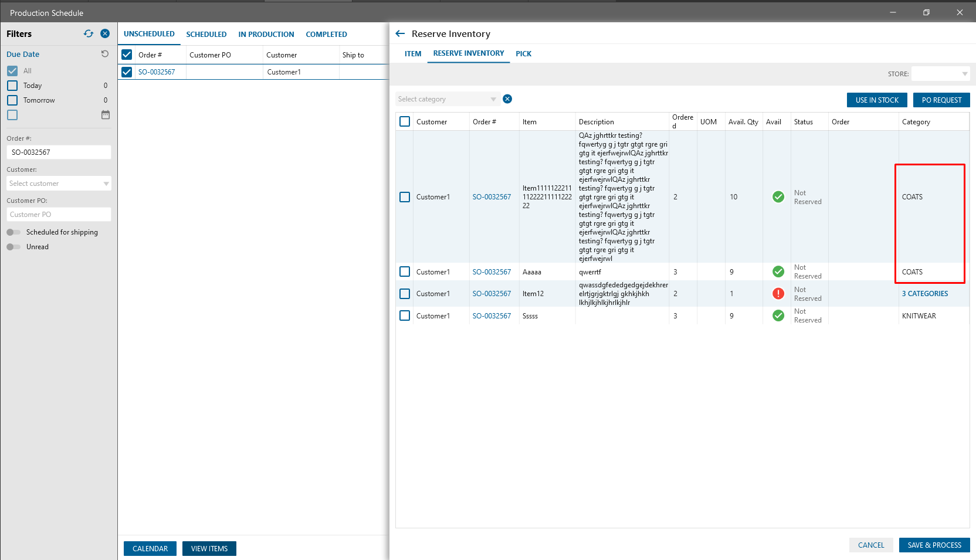Refresh filters with the sync icon
This screenshot has width=976, height=560.
click(x=89, y=33)
